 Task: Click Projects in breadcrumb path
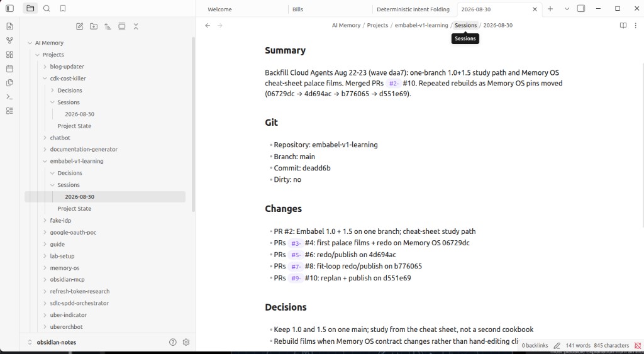tap(377, 25)
